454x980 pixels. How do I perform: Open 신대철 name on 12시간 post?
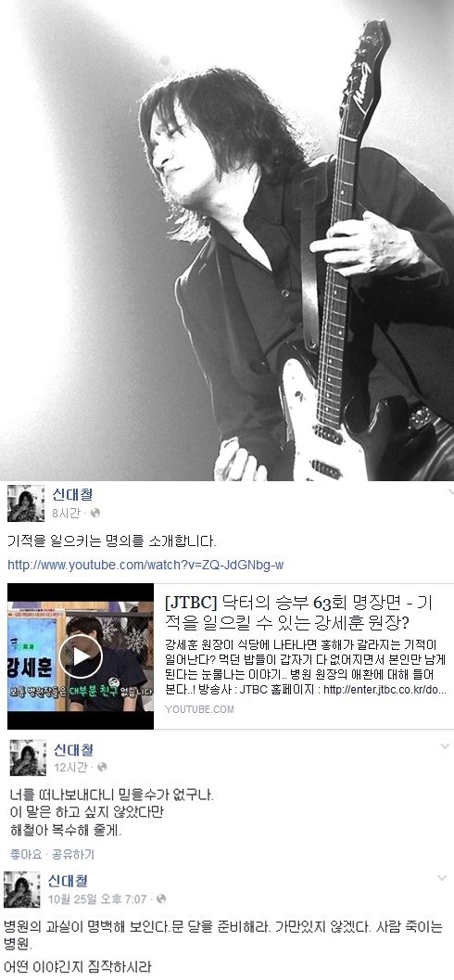73,749
